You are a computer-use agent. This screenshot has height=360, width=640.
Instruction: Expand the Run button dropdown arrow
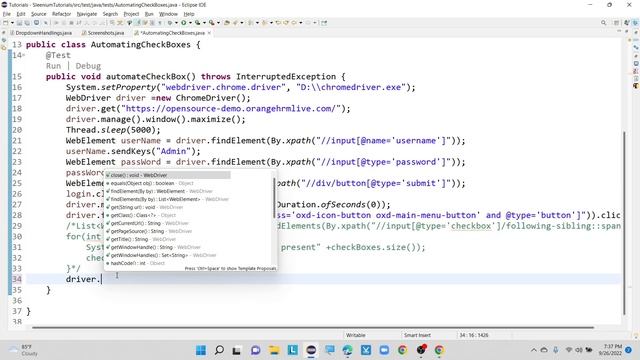tap(190, 23)
